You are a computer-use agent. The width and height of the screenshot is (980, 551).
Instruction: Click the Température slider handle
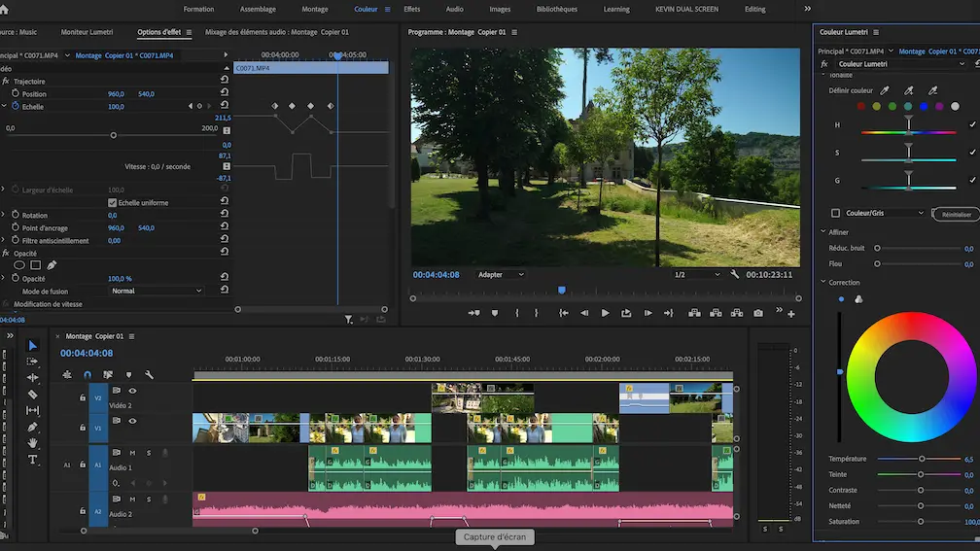pos(922,459)
